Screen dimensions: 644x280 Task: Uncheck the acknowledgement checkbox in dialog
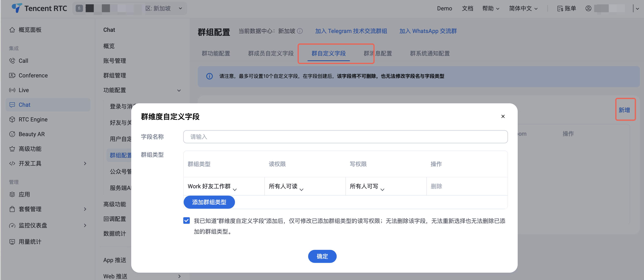coord(186,221)
